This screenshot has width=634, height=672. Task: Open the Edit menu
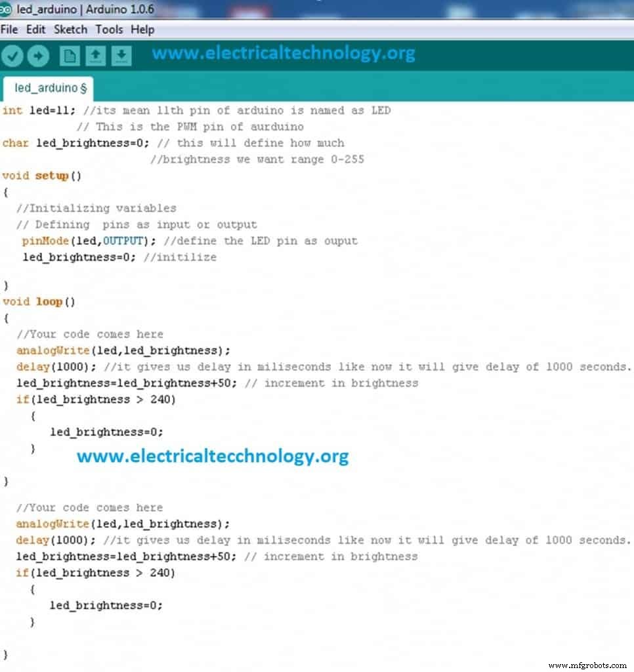[35, 30]
